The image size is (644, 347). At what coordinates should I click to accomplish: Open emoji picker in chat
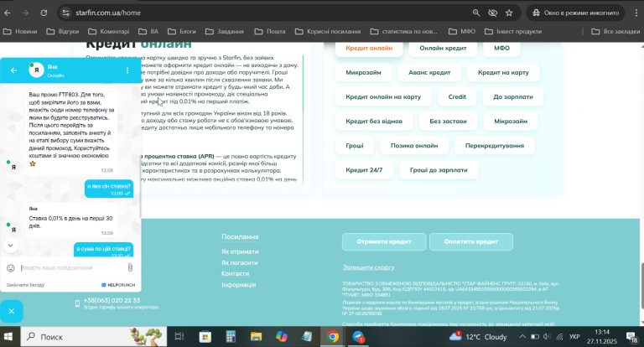(11, 268)
